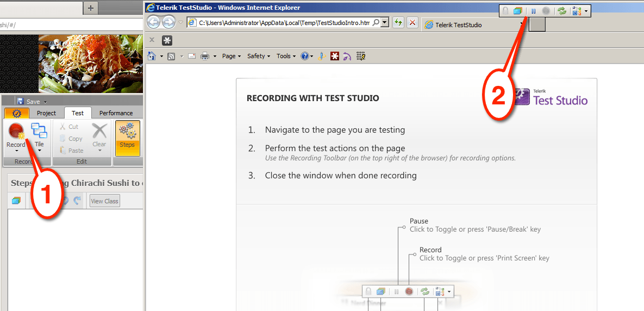Image resolution: width=644 pixels, height=311 pixels.
Task: Open the Record dropdown arrow
Action: (x=17, y=151)
